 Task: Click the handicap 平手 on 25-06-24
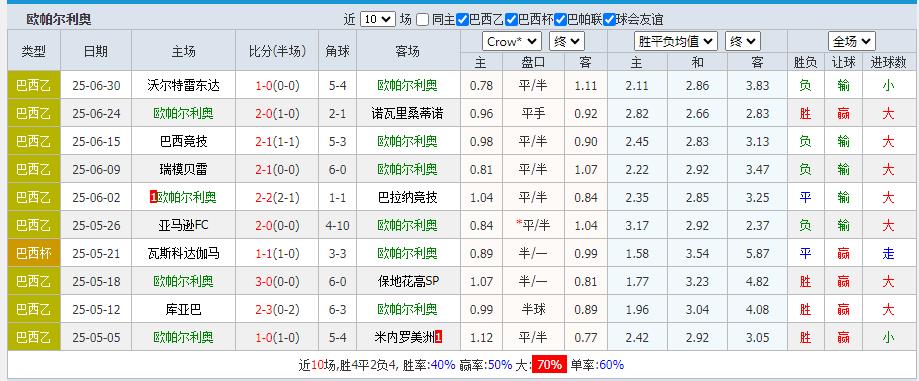point(533,113)
